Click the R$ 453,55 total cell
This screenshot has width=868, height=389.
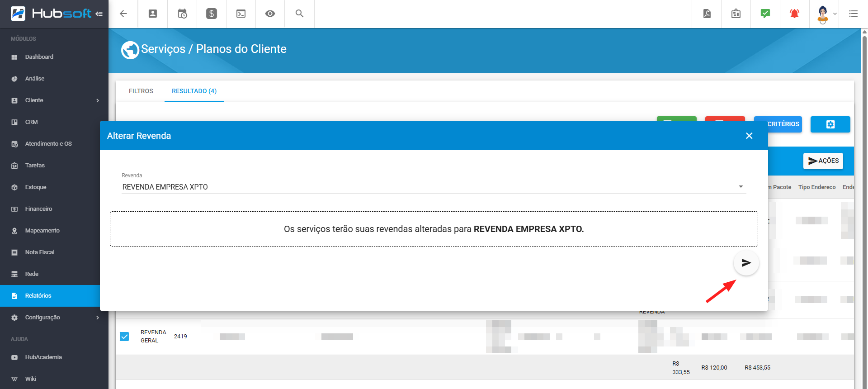(758, 368)
